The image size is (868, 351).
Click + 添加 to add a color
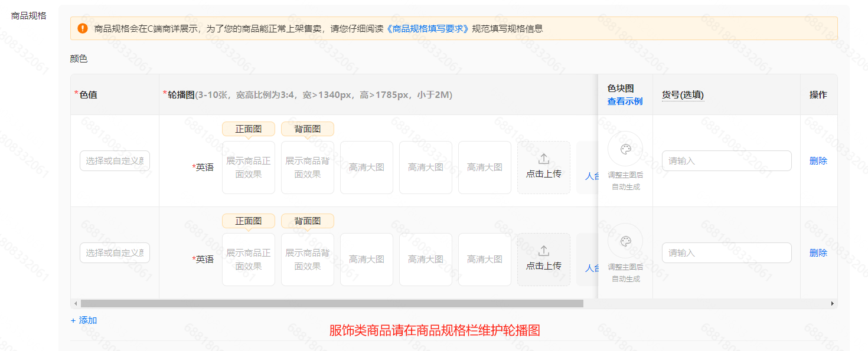[x=84, y=320]
